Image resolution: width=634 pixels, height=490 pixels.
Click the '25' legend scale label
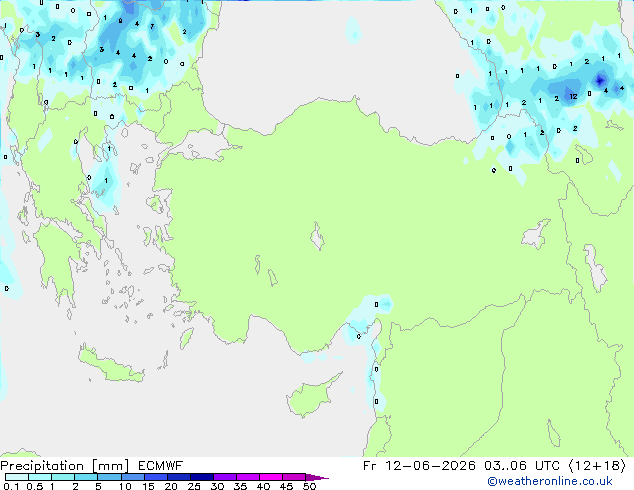[x=194, y=486]
